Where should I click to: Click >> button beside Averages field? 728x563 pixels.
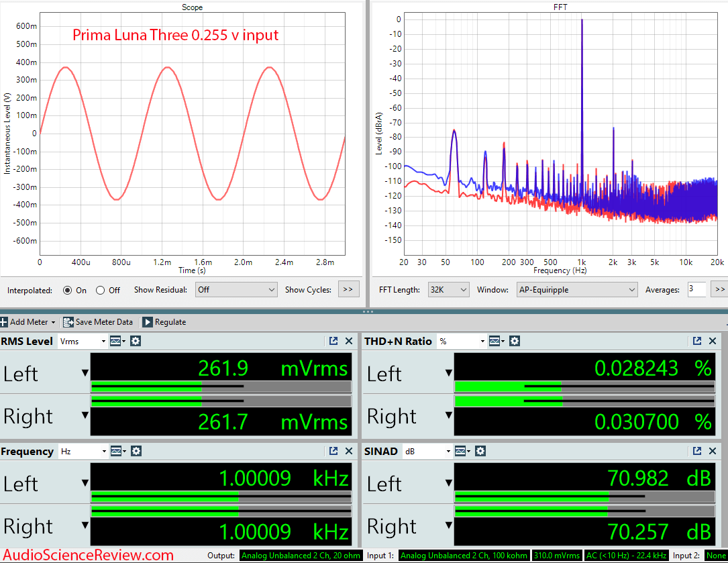click(720, 289)
